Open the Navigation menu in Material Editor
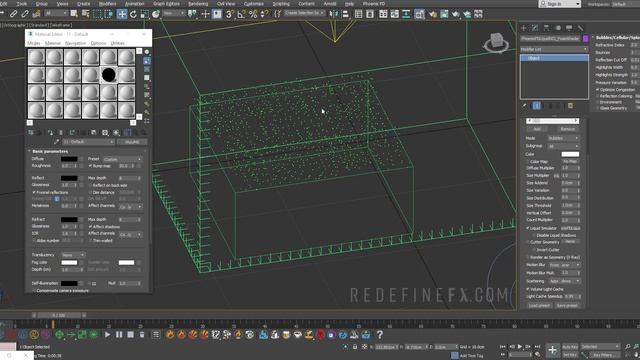Screen dimensions: 640x360 (75, 43)
